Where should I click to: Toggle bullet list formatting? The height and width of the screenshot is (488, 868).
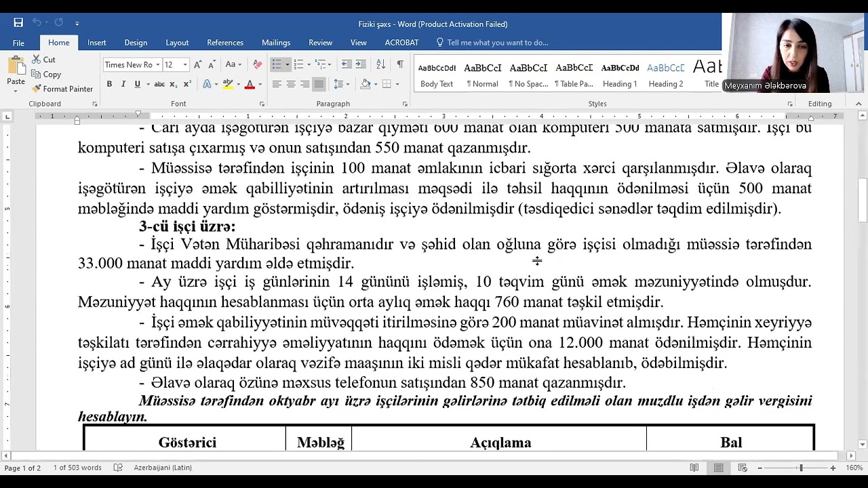pyautogui.click(x=276, y=64)
